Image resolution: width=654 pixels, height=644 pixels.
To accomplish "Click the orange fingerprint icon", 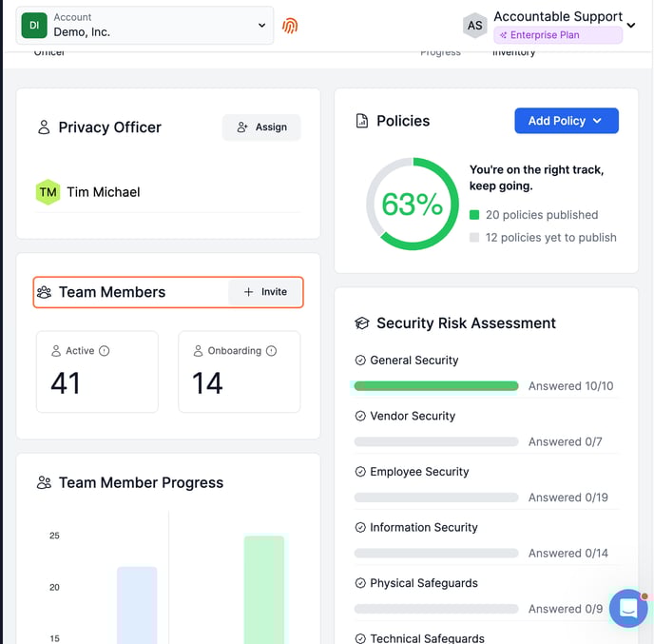I will [x=290, y=26].
